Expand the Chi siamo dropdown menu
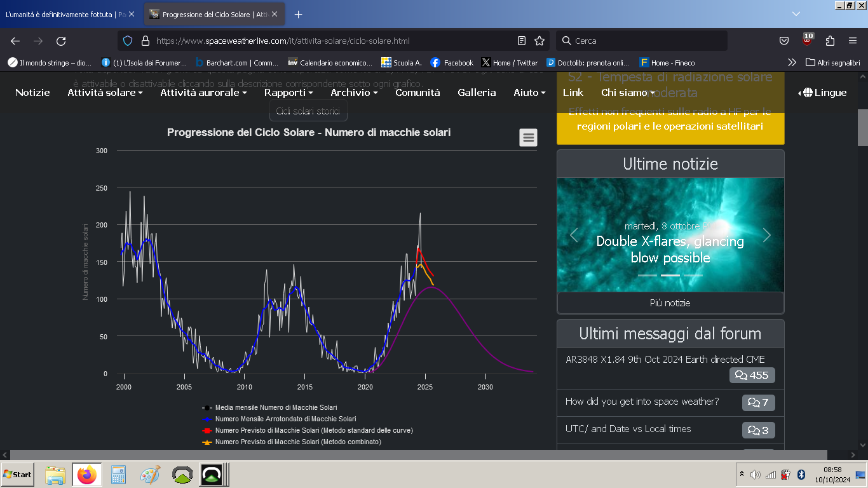This screenshot has width=868, height=488. point(628,92)
